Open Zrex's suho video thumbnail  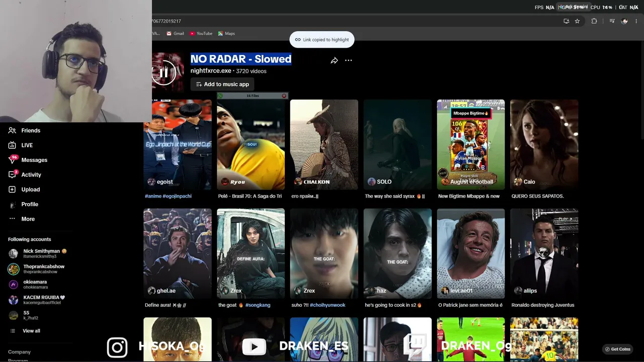pos(324,254)
